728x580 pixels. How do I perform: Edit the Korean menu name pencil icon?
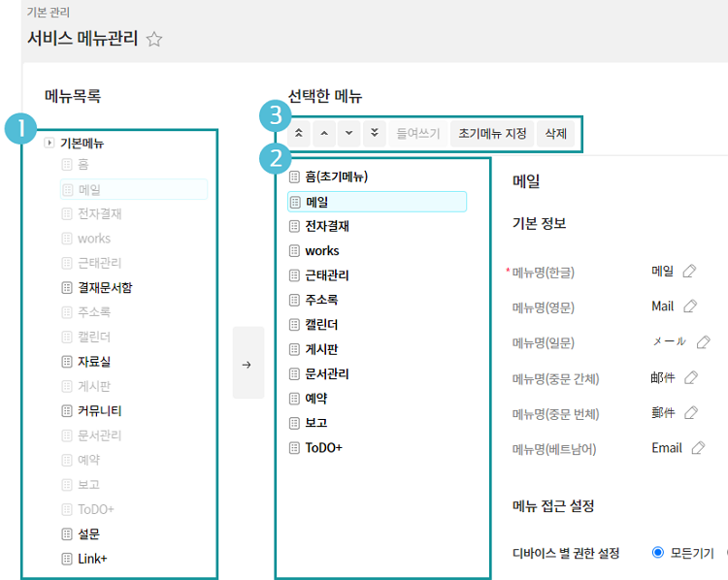689,272
